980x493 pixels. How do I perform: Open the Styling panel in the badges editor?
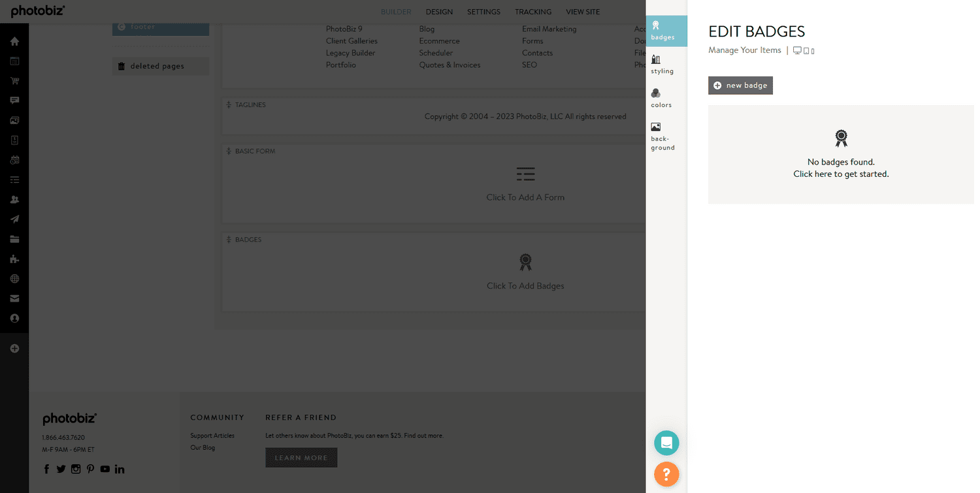click(x=662, y=63)
